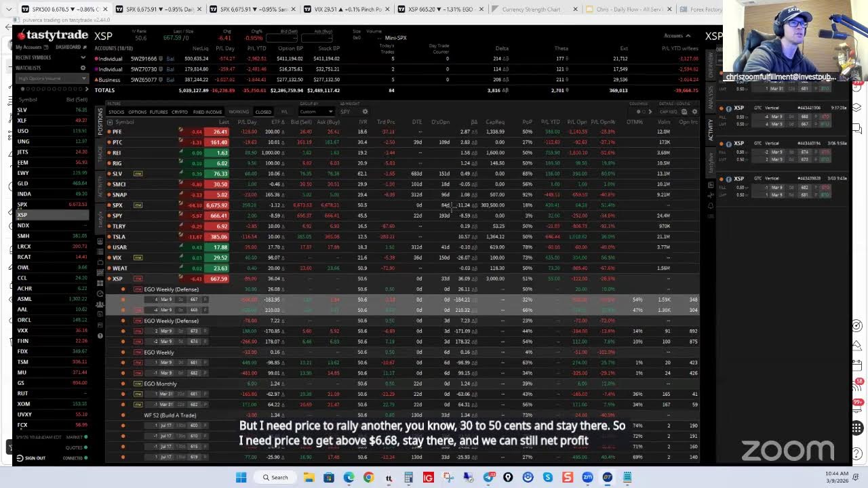Select NDX in the watchlist

pyautogui.click(x=53, y=225)
